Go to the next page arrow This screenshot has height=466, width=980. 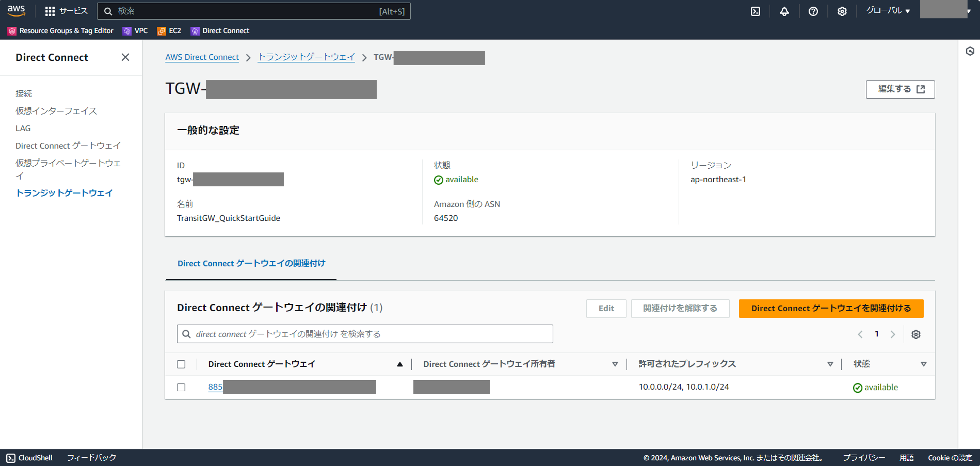click(x=892, y=335)
